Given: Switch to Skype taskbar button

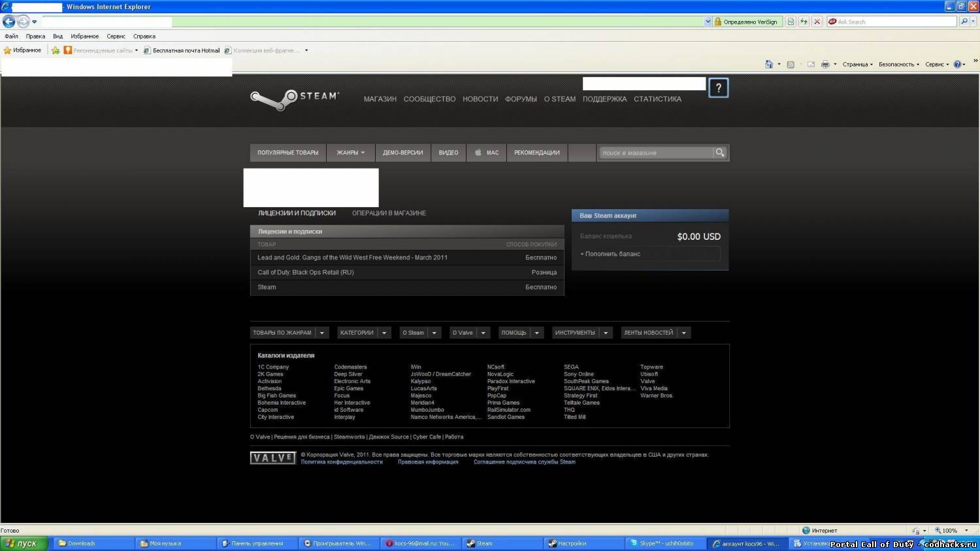Looking at the screenshot, I should click(x=665, y=543).
